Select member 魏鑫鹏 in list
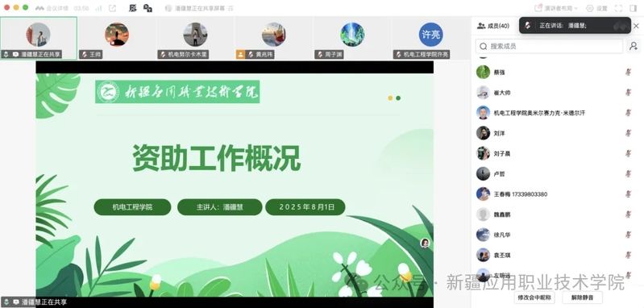Screen dimensions: 644x308 coord(557,214)
